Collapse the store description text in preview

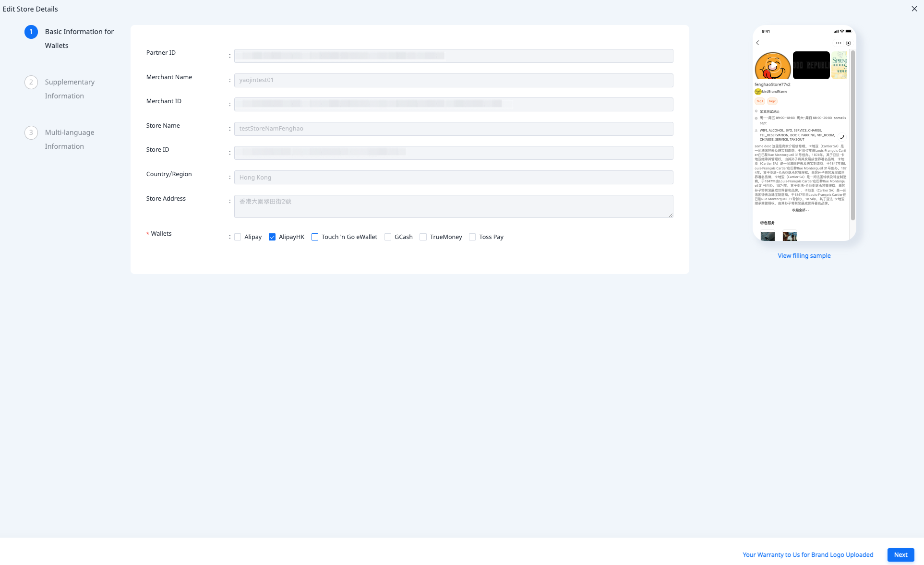[800, 210]
